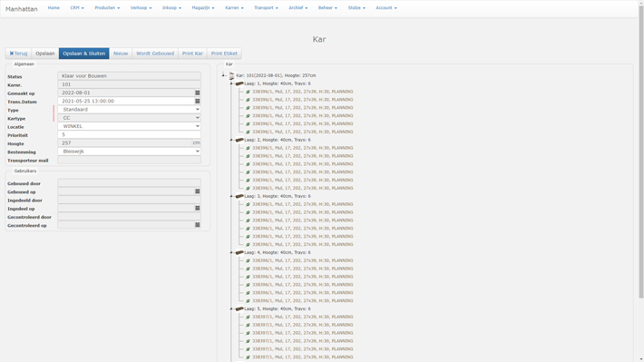Open the Locatie dropdown showing WINKEL
Image resolution: width=644 pixels, height=362 pixels.
[x=129, y=126]
